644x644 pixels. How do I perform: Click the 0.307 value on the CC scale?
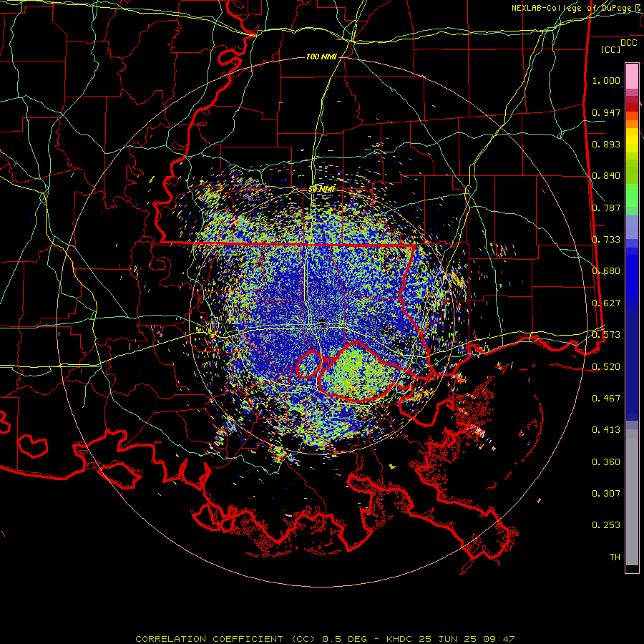click(x=606, y=494)
